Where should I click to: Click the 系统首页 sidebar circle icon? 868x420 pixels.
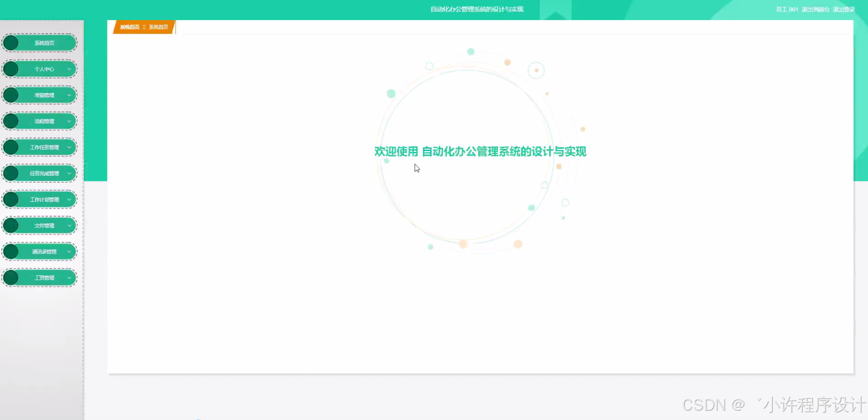pyautogui.click(x=11, y=42)
